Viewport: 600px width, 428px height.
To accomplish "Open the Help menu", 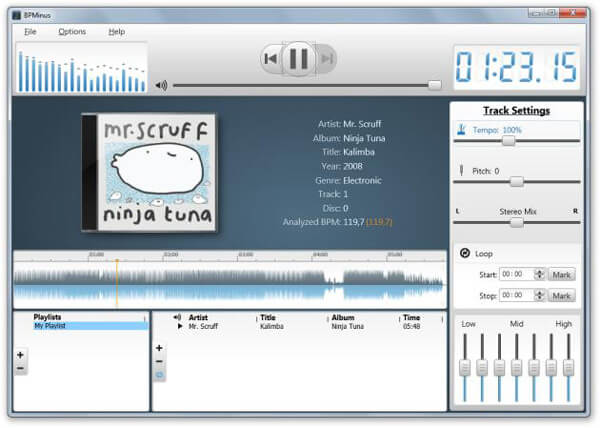I will 117,32.
